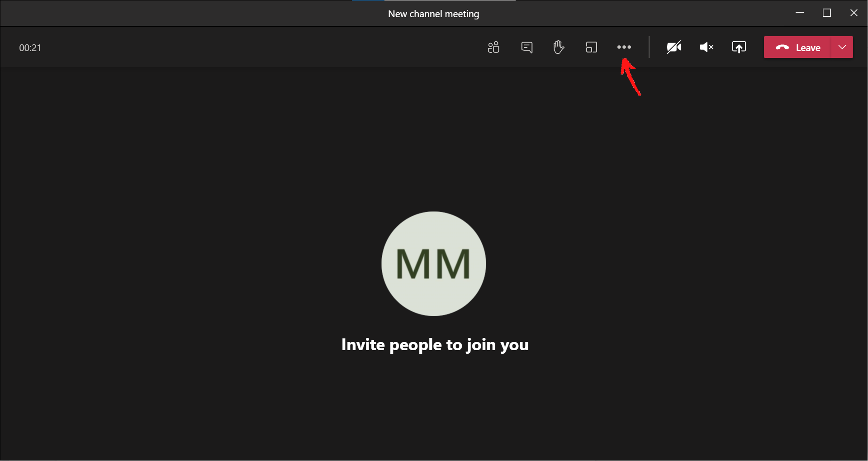Image resolution: width=868 pixels, height=461 pixels.
Task: Raise your hand in the meeting
Action: (x=559, y=47)
